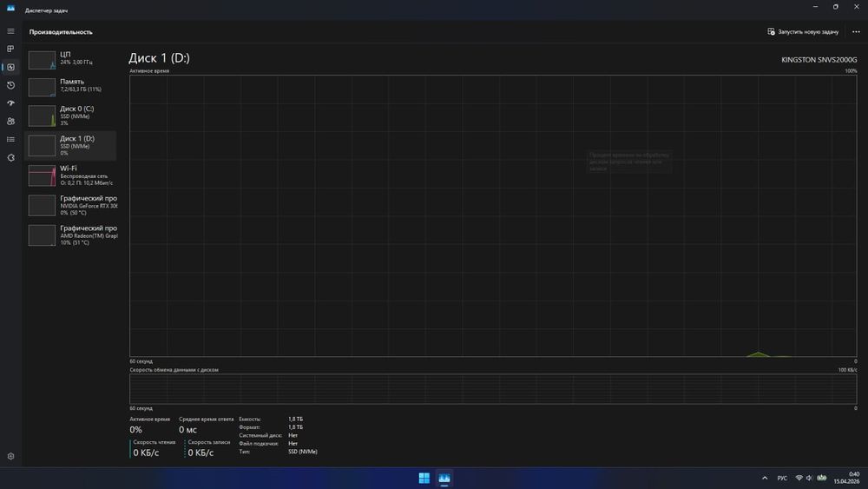Expand the hidden tray icons chevron
868x489 pixels.
(x=765, y=478)
